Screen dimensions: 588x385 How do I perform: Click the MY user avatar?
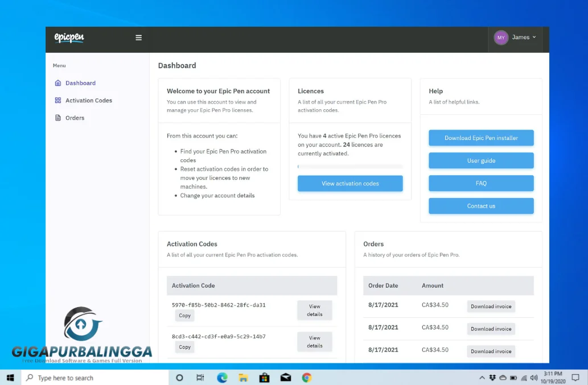pyautogui.click(x=501, y=38)
